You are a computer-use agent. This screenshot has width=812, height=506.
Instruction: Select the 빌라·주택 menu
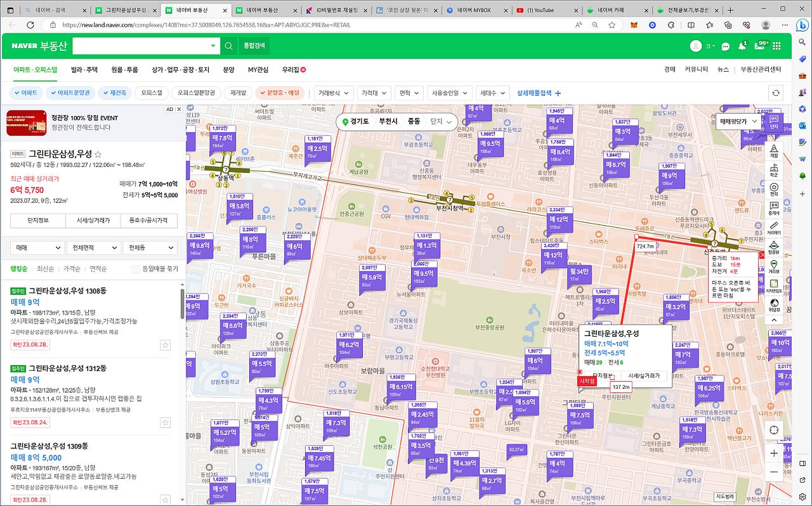(84, 70)
